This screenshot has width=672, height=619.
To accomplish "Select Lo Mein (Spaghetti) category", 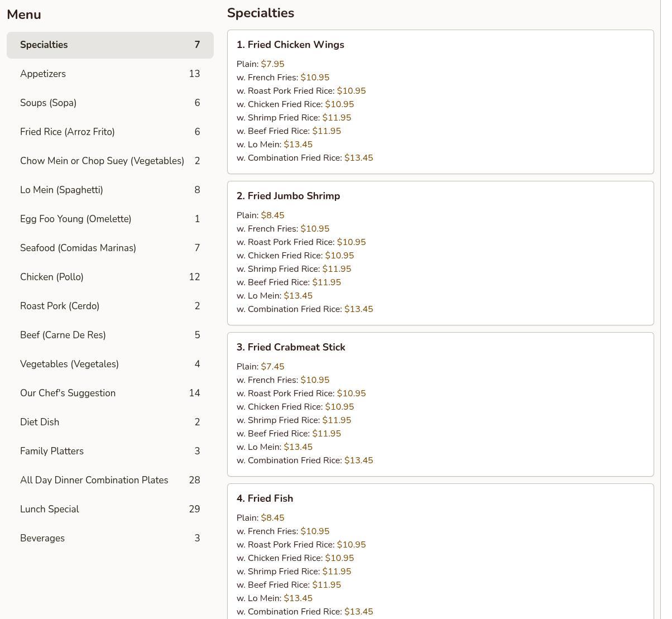I will coord(110,190).
